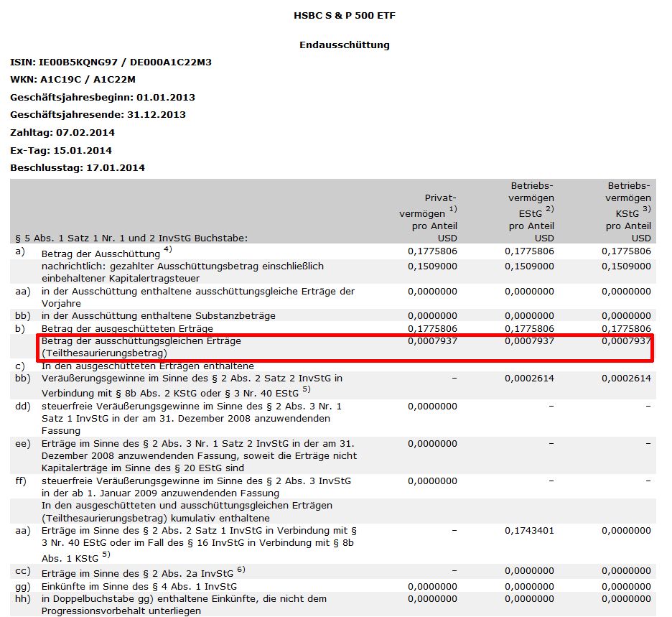Click the KStG value in the 'Betrag der Ausschüttung' row
Image resolution: width=672 pixels, height=617 pixels.
point(626,251)
